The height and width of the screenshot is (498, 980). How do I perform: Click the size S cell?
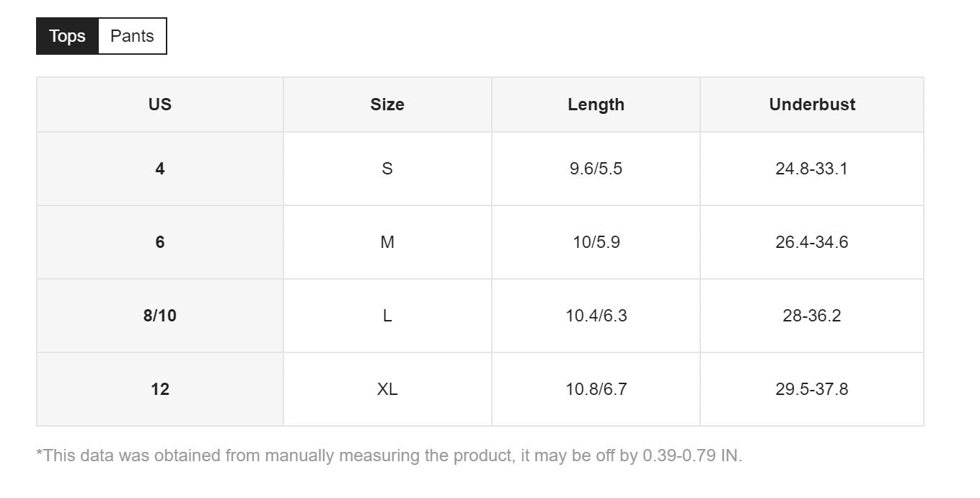[x=387, y=169]
